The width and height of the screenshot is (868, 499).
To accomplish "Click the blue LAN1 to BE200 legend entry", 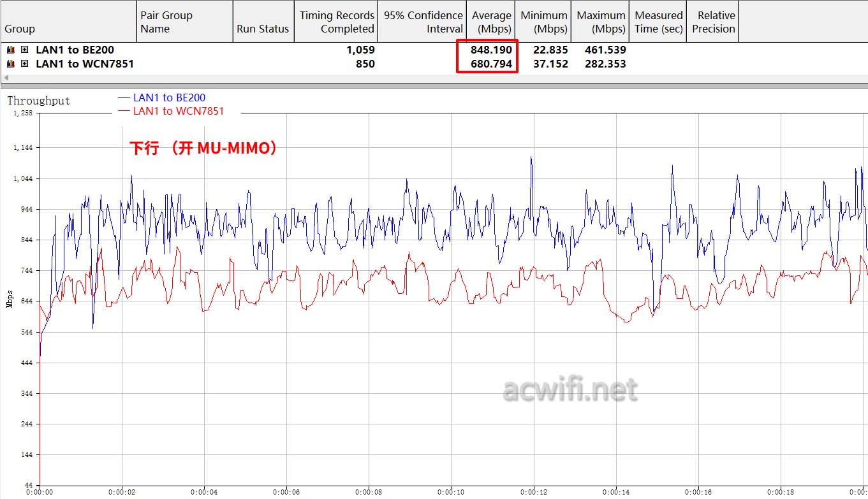I will [162, 98].
